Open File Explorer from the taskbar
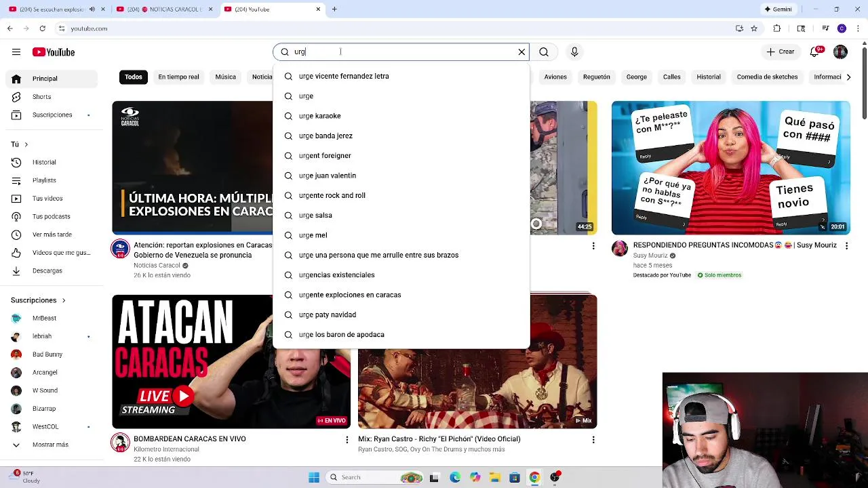Screen dimensions: 868x488 (x=494, y=477)
